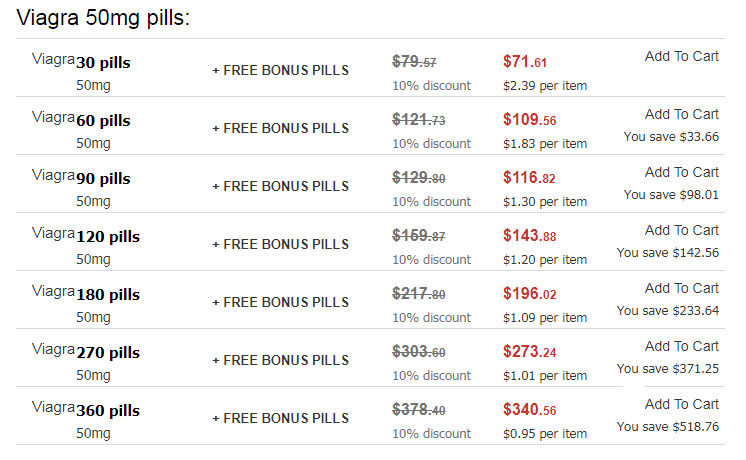Open the Viagra 180 pills product name
This screenshot has width=746, height=460.
(x=86, y=294)
